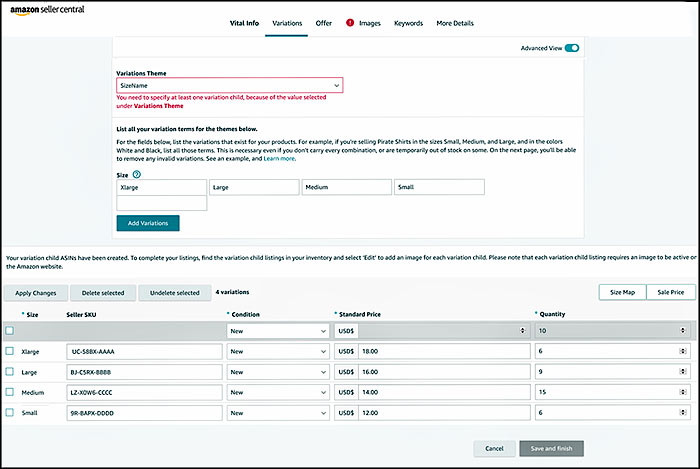Click the Delete selected button

click(x=103, y=293)
